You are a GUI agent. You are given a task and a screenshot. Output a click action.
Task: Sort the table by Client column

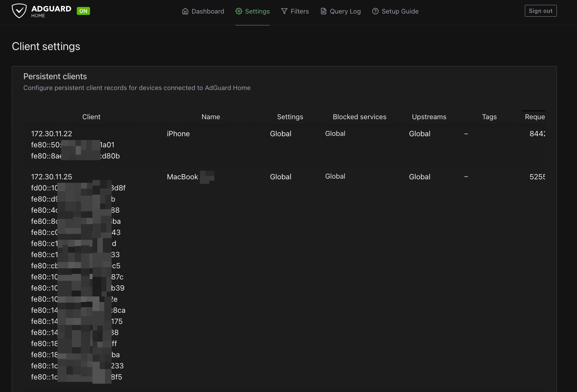tap(91, 117)
